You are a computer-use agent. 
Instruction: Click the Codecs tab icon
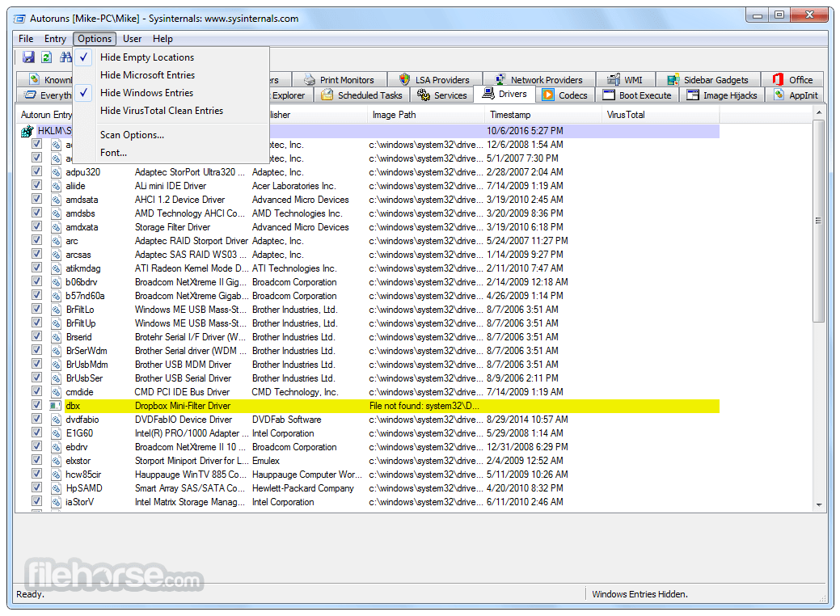[x=548, y=95]
